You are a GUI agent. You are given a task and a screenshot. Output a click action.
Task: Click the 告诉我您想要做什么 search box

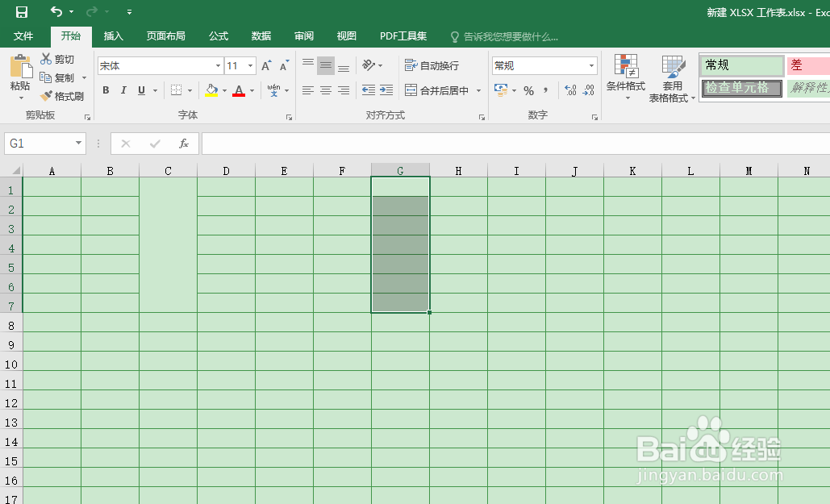[504, 36]
